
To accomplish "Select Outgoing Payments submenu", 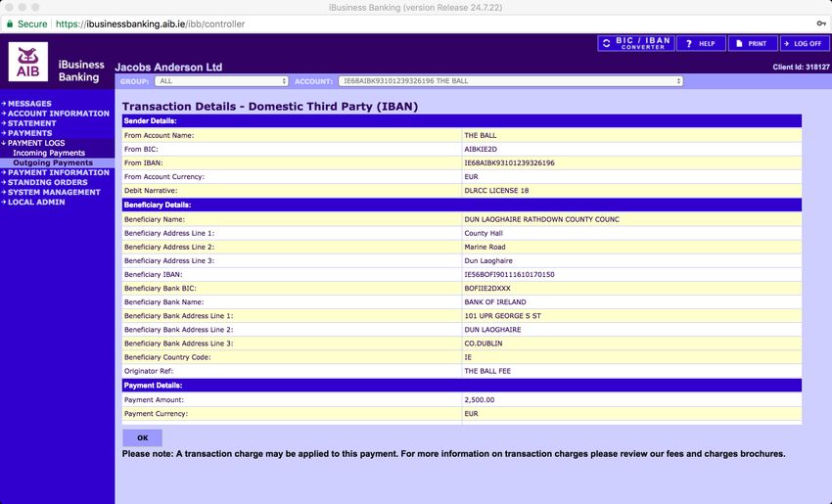I will coord(53,162).
